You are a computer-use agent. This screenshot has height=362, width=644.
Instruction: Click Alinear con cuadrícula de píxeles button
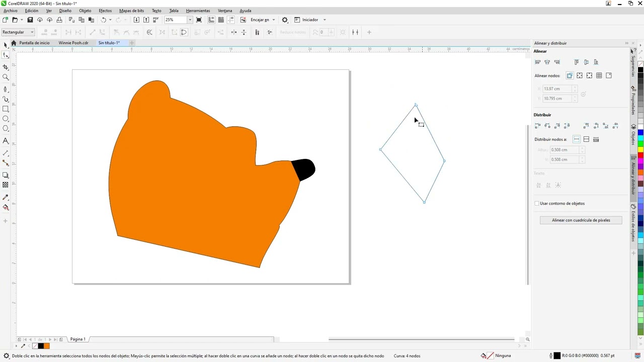[581, 220]
